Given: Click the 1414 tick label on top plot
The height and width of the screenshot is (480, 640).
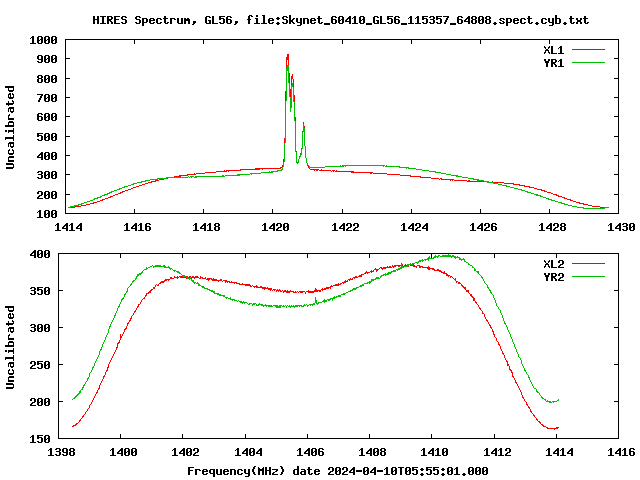Looking at the screenshot, I should 68,227.
